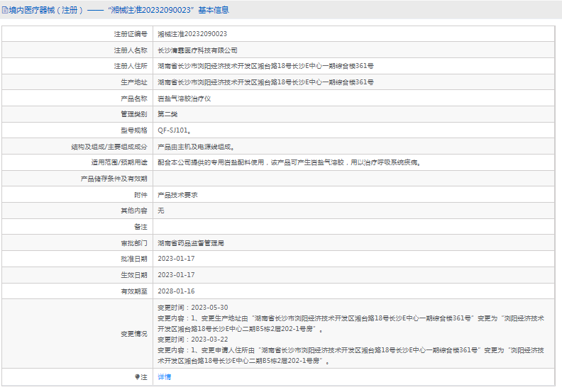Click the 型号规格 label
Screen dimensions: 562x392
tap(133, 130)
